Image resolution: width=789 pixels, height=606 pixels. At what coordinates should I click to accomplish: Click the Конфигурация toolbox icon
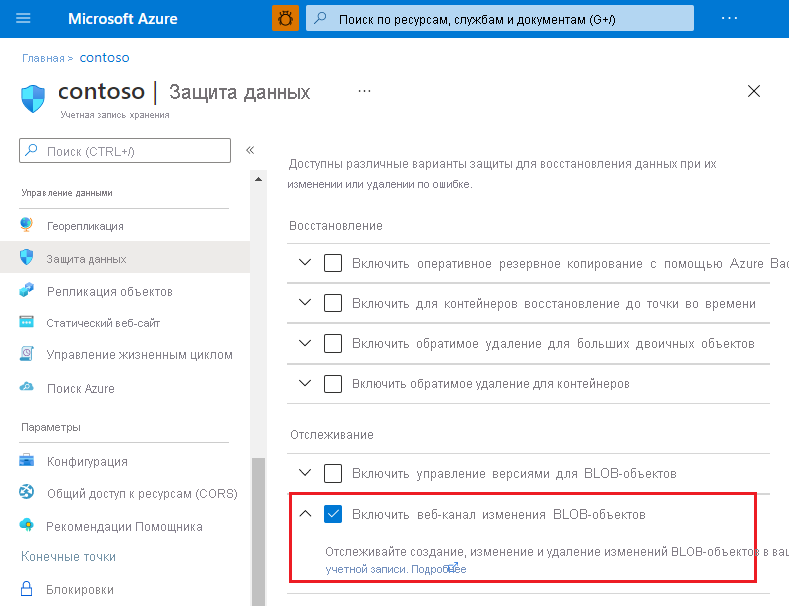click(x=26, y=460)
